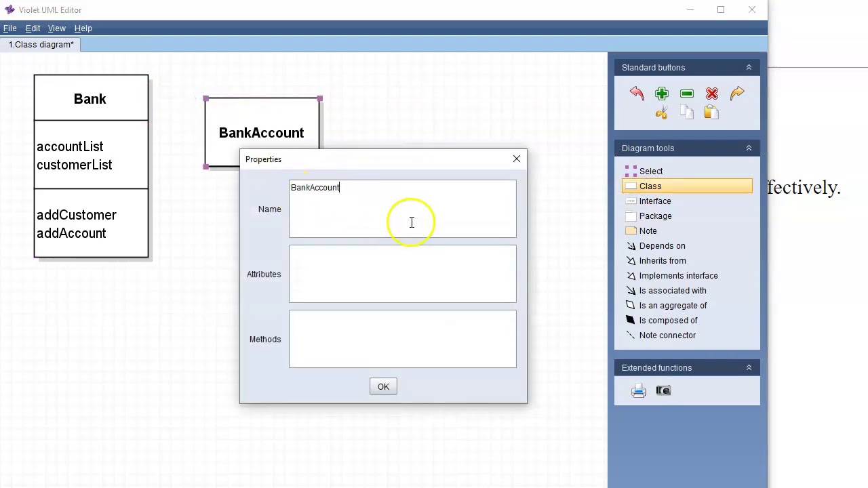Click into the Attributes text field
Screen dimensions: 868x488
click(x=402, y=274)
